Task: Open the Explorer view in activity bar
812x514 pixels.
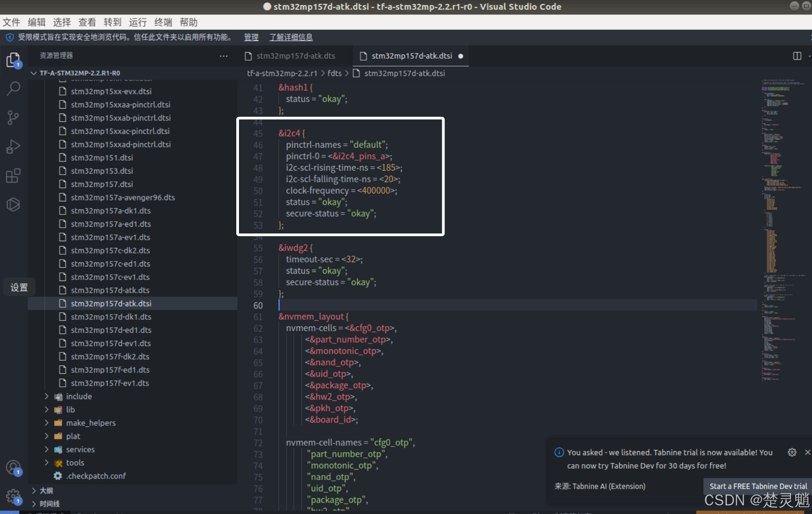Action: 13,60
